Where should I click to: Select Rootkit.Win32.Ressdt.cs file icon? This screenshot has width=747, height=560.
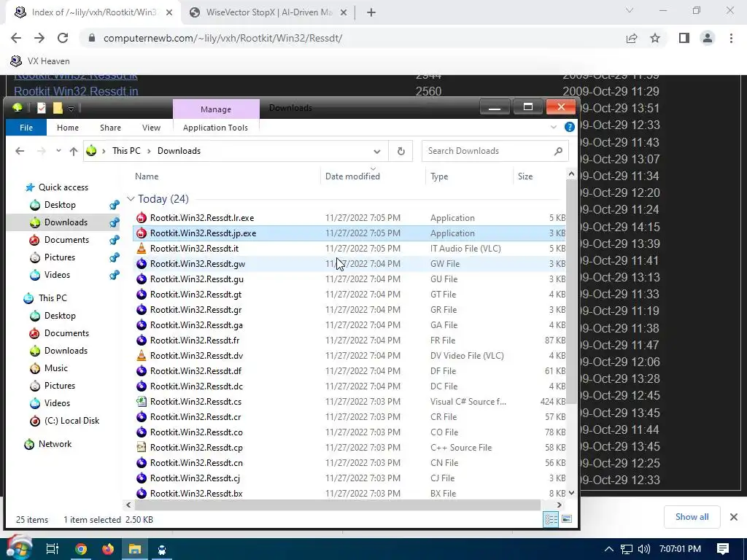142,402
